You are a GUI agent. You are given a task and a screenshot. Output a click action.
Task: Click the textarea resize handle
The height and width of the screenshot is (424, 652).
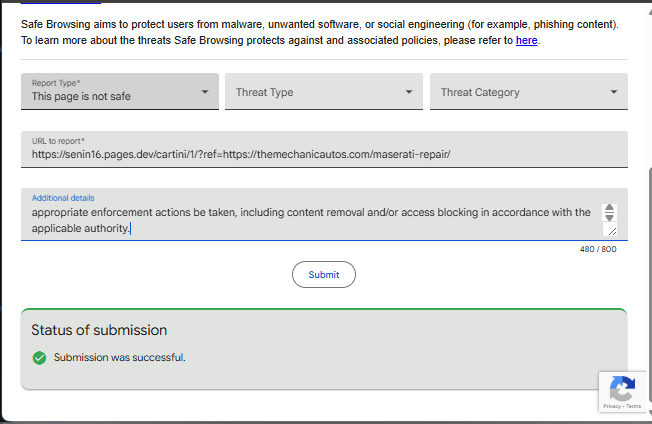[x=610, y=230]
